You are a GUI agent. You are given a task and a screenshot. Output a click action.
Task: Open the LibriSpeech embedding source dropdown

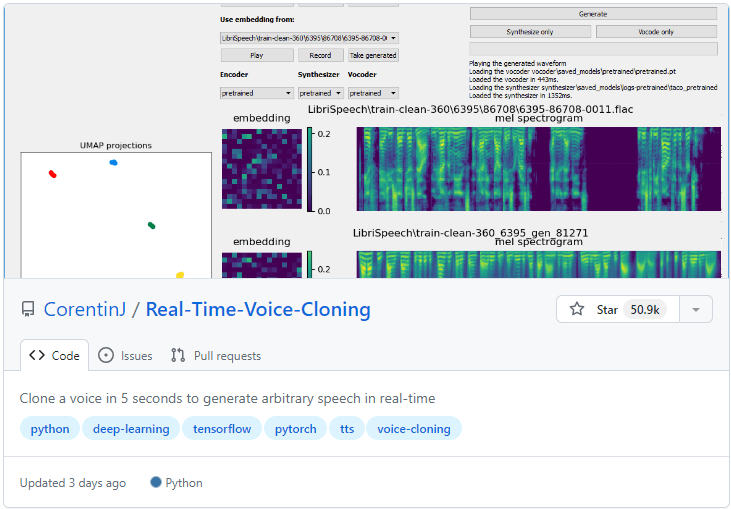pos(310,38)
